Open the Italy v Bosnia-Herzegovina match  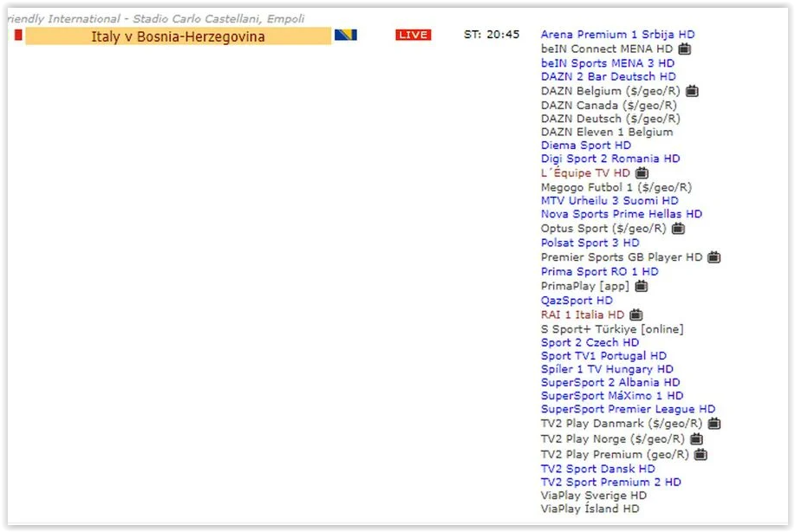click(178, 36)
